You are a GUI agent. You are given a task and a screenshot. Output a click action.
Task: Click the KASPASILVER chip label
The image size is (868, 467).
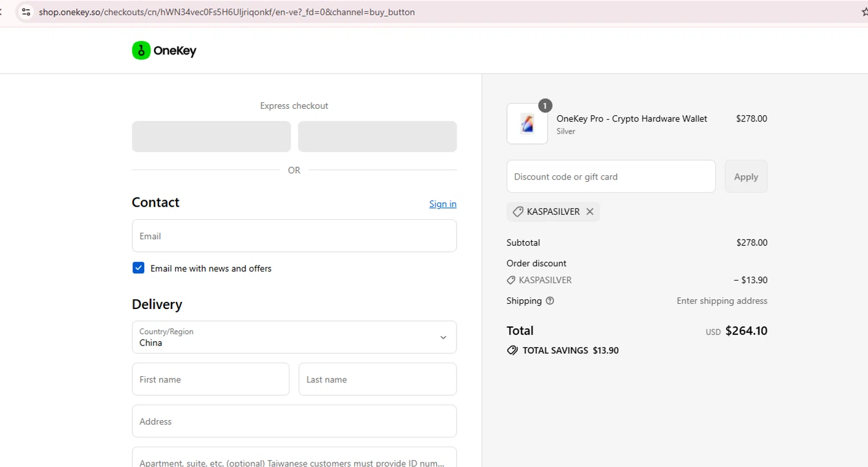point(553,212)
